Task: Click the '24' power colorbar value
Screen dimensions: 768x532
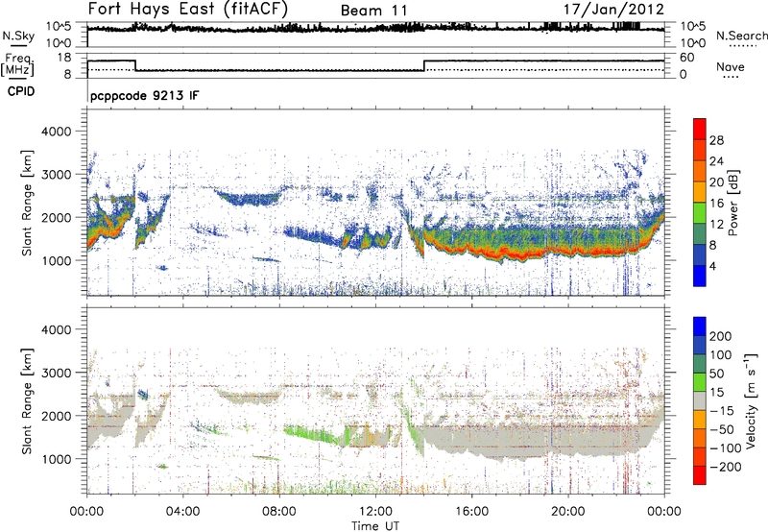Action: (x=716, y=161)
